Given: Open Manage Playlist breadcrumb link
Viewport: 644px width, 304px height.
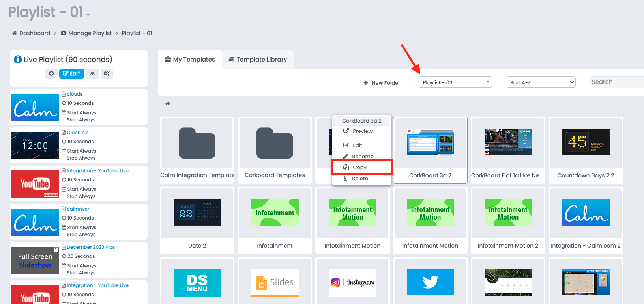Looking at the screenshot, I should (86, 33).
